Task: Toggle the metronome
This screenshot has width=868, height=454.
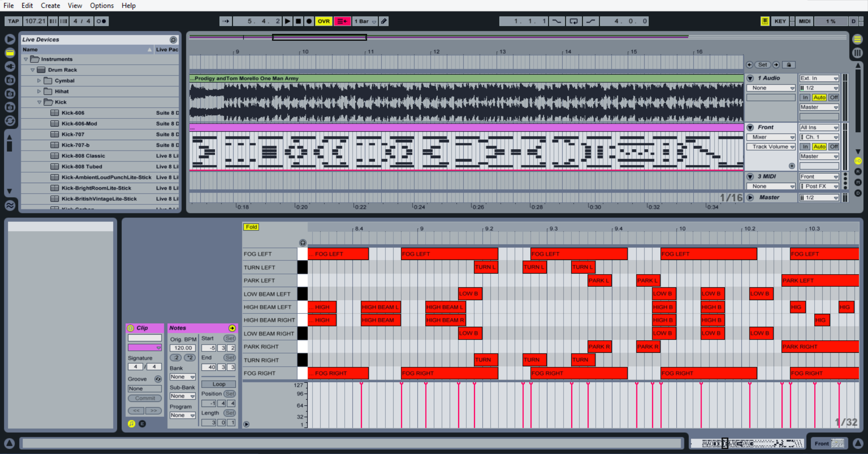Action: click(101, 21)
